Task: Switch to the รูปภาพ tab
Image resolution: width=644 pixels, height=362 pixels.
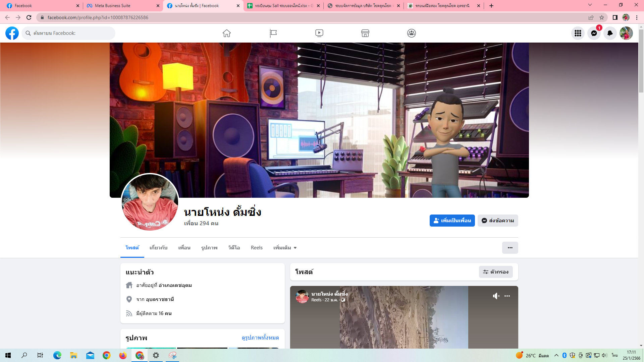Action: [209, 248]
